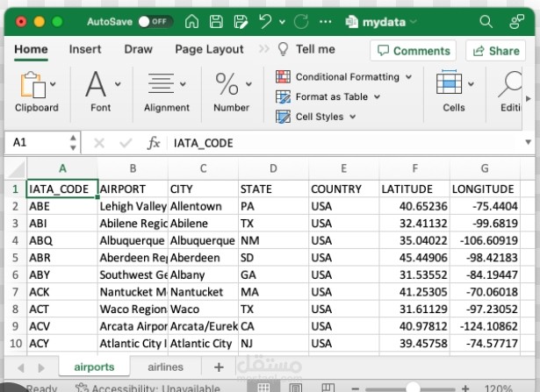Click the Accessibility: Unavailable status text

156,388
